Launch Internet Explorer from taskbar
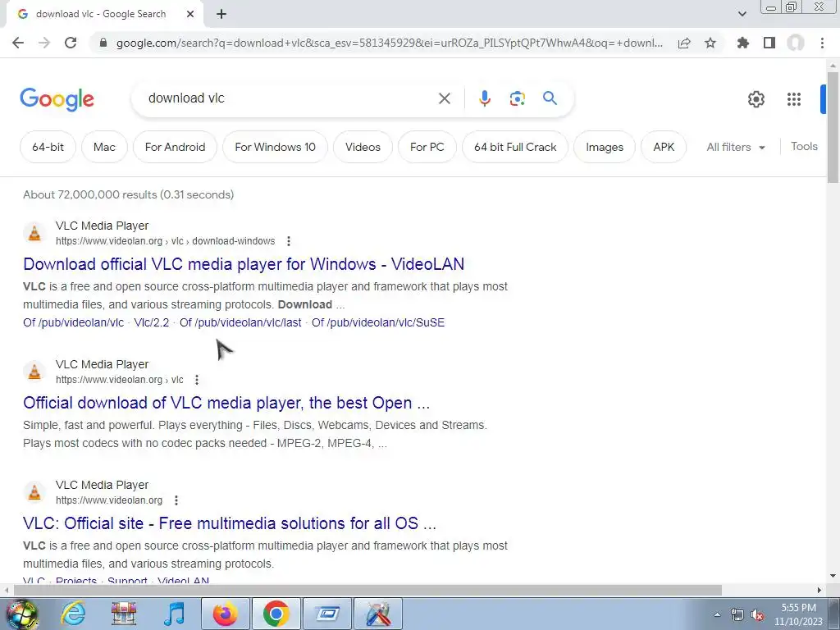This screenshot has height=630, width=840. tap(73, 614)
